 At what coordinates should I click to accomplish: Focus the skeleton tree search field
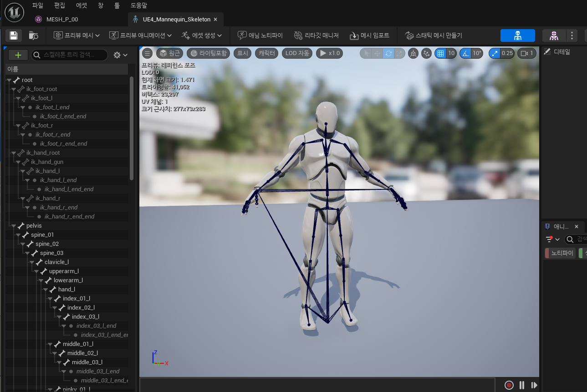[x=70, y=55]
